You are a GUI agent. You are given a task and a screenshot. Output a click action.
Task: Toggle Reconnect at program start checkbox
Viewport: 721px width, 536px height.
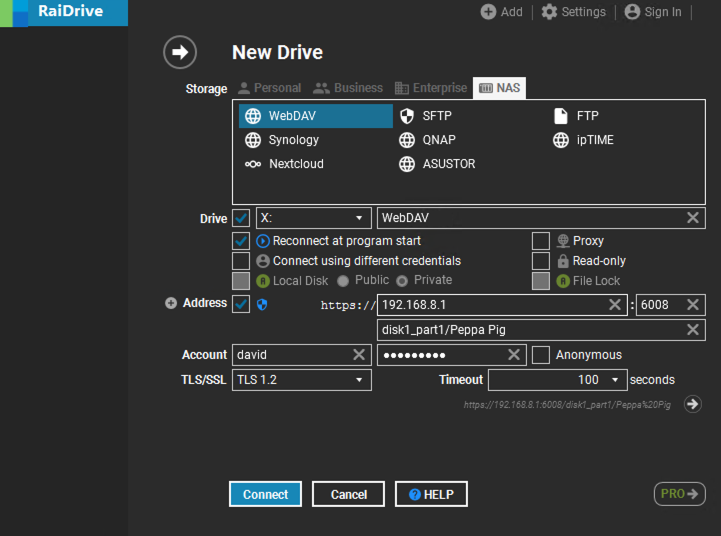pyautogui.click(x=241, y=240)
